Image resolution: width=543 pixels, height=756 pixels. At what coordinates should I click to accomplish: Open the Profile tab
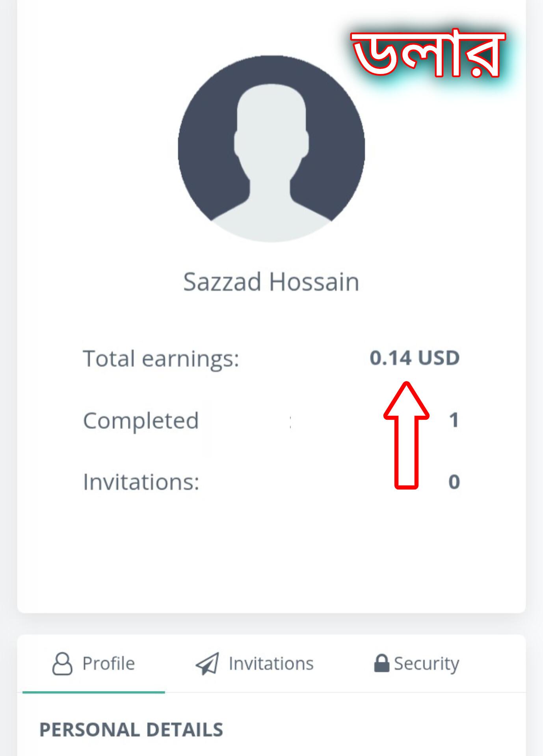tap(94, 663)
